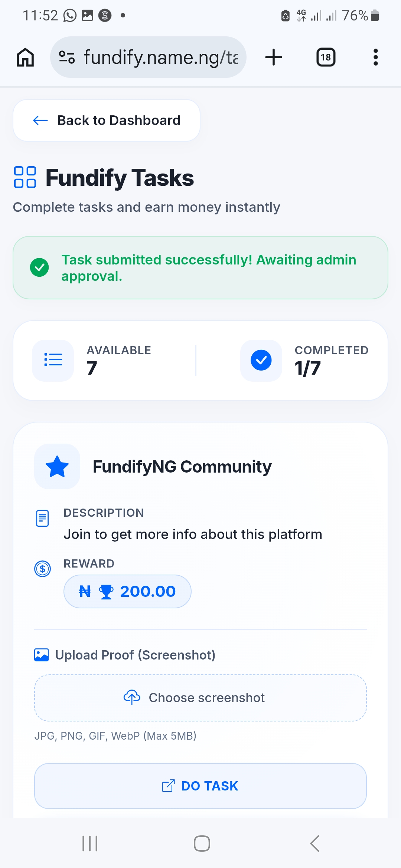The width and height of the screenshot is (401, 868).
Task: Open the browser three-dot menu
Action: (x=375, y=57)
